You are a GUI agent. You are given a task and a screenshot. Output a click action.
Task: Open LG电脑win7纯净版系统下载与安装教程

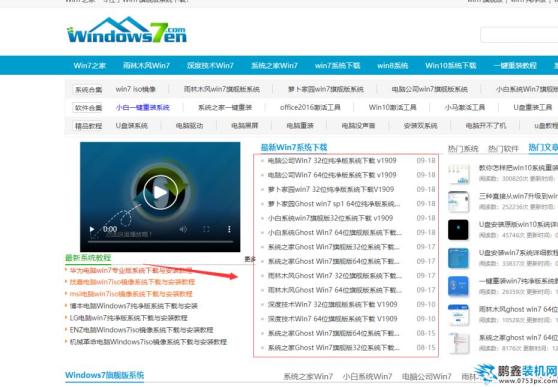tap(128, 318)
